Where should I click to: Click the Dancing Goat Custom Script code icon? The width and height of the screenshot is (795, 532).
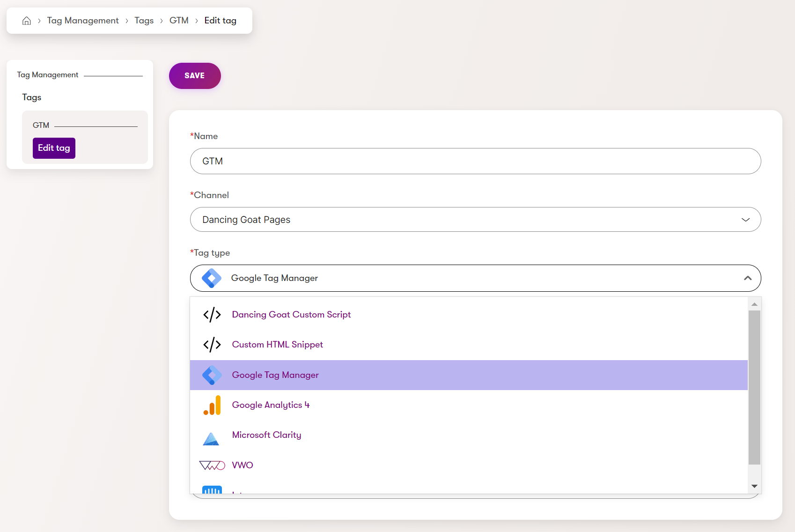point(212,315)
